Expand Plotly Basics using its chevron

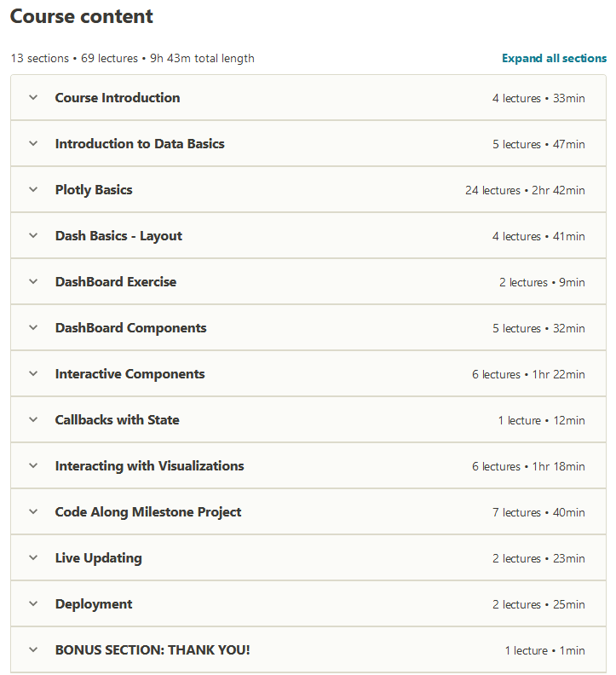tap(33, 189)
